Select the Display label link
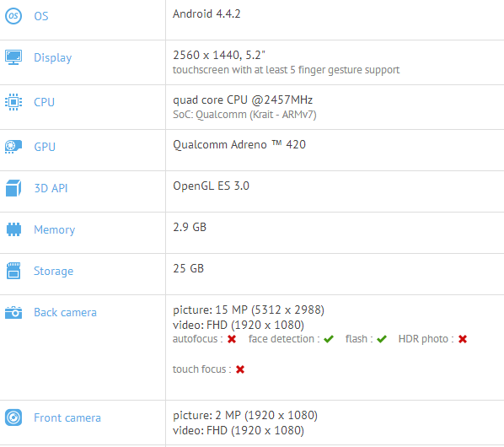The height and width of the screenshot is (447, 504). tap(53, 58)
